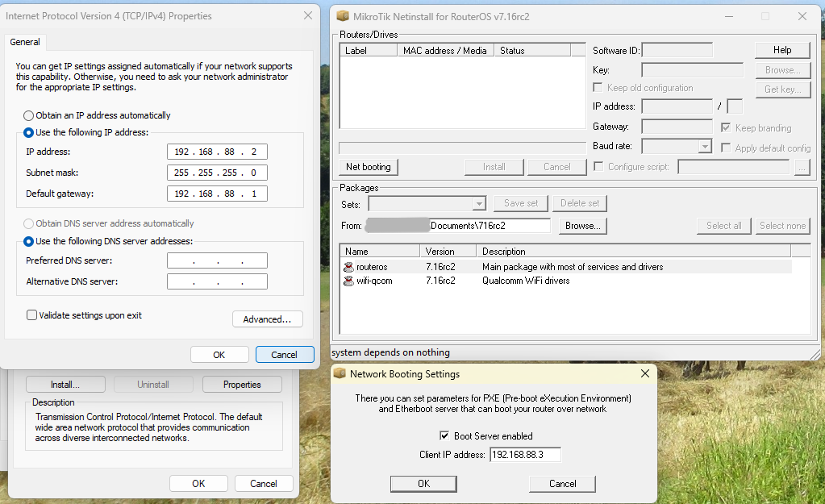
Task: Click the Get key button
Action: click(783, 90)
